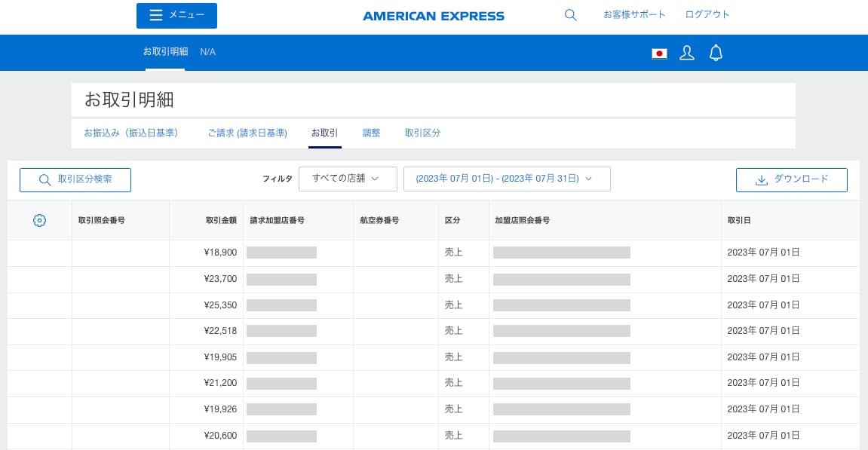
Task: Open the メニュー hamburger menu
Action: click(176, 16)
